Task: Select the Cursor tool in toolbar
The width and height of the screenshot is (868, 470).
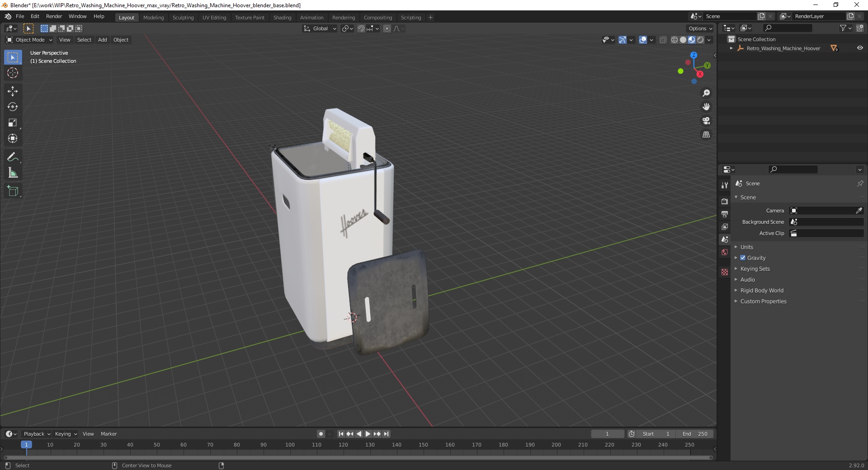Action: pos(13,73)
